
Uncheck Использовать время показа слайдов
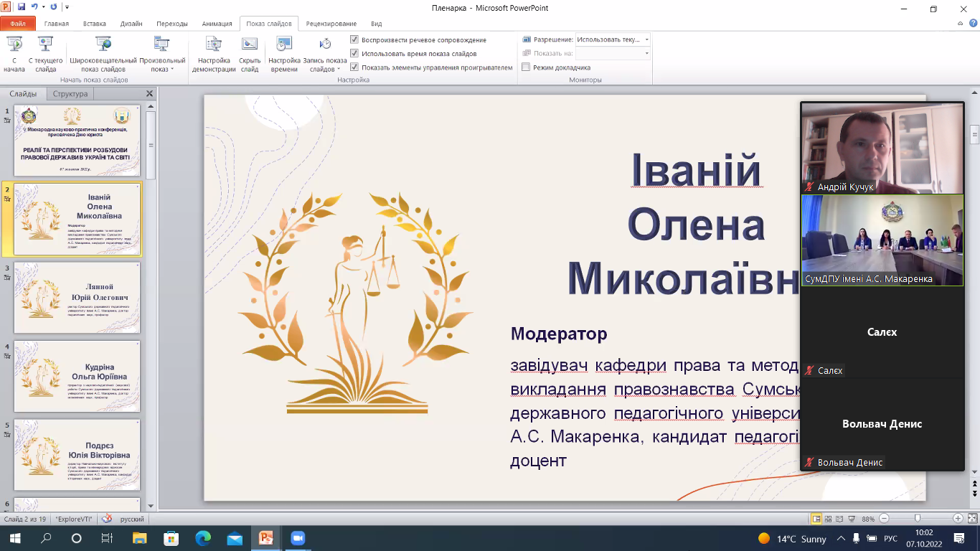pyautogui.click(x=354, y=53)
